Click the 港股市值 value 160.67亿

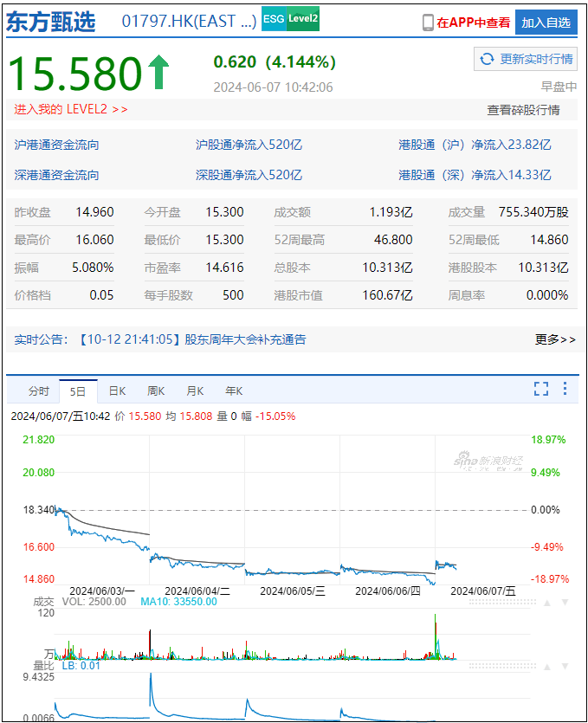[x=387, y=295]
